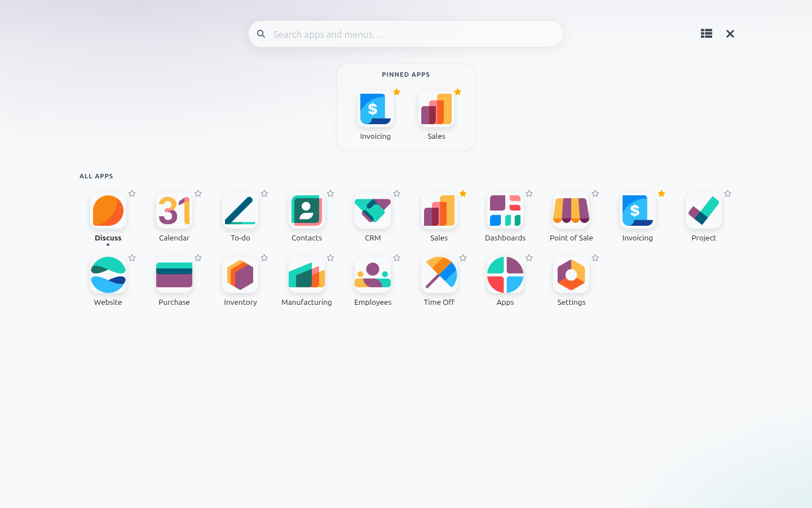This screenshot has width=812, height=508.
Task: Open the Purchase app
Action: [x=174, y=275]
